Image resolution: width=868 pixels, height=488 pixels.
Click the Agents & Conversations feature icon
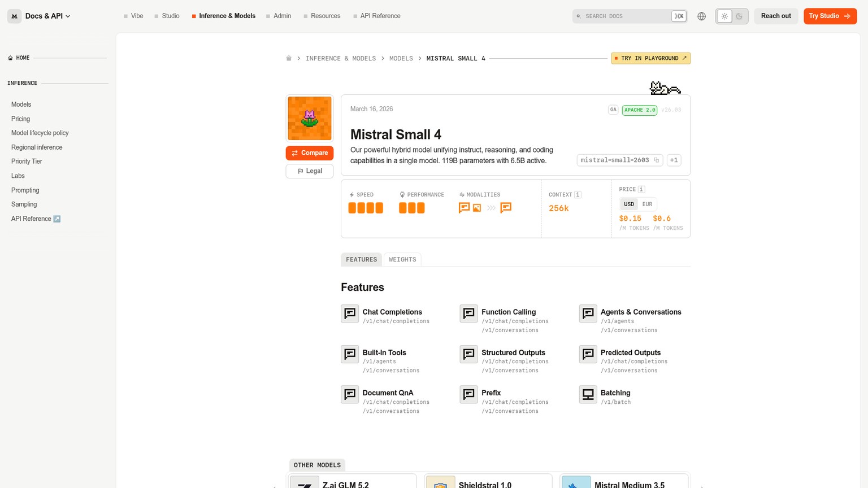point(588,313)
